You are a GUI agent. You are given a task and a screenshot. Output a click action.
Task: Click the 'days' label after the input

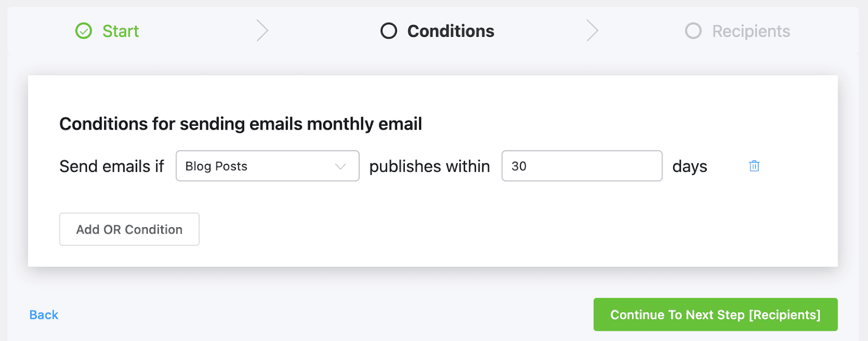click(x=690, y=166)
